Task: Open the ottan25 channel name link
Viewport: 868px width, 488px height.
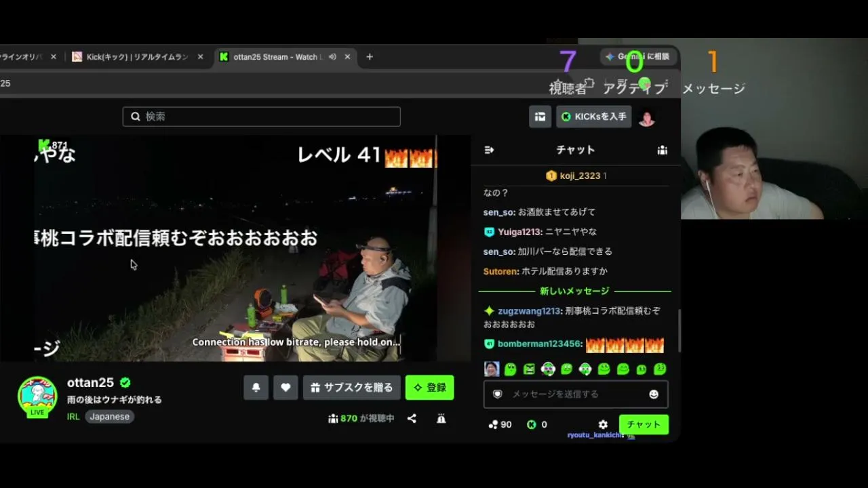Action: (x=90, y=383)
